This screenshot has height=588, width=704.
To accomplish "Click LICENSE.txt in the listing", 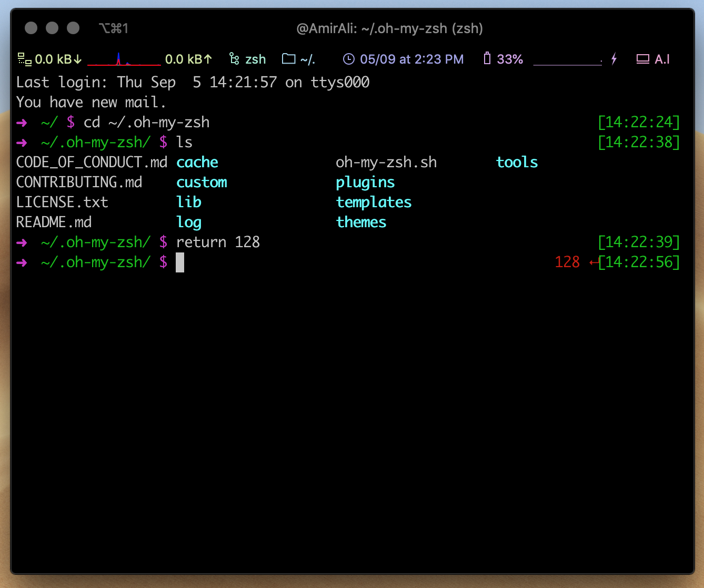I will [x=62, y=202].
